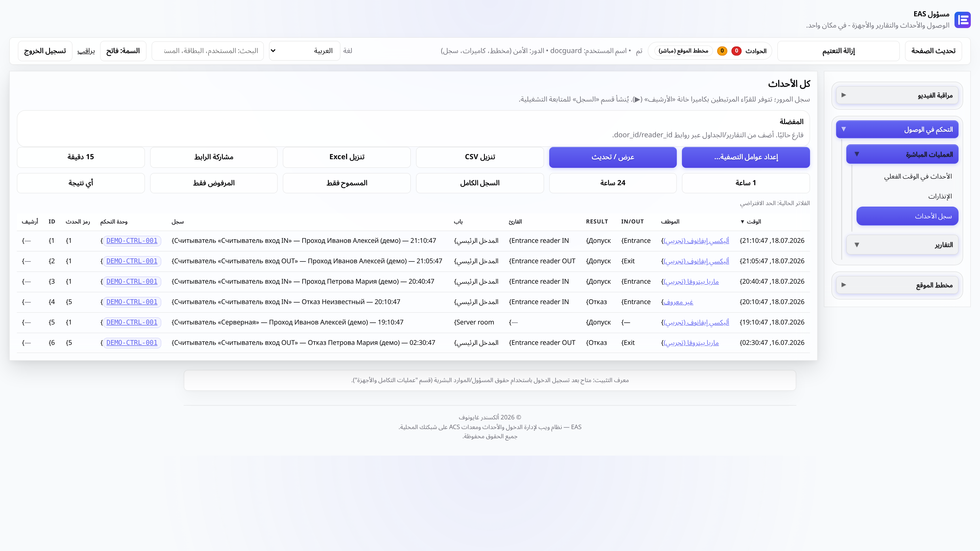Screen dimensions: 980x551
Task: Select أي نتيجة filter
Action: point(81,183)
